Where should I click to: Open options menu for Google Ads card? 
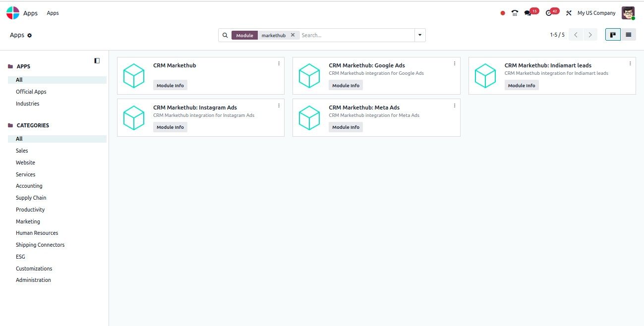[x=455, y=63]
